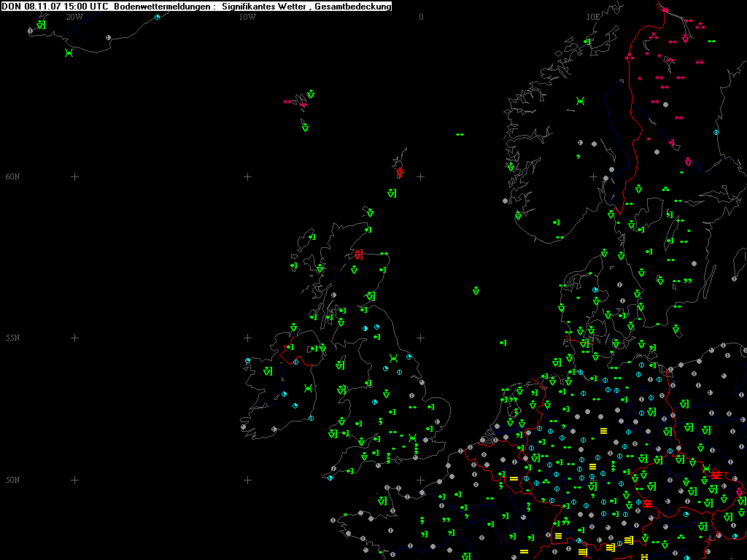Select the yellow mist symbol over eastern Belgium
Image resolution: width=747 pixels, height=560 pixels.
click(514, 478)
